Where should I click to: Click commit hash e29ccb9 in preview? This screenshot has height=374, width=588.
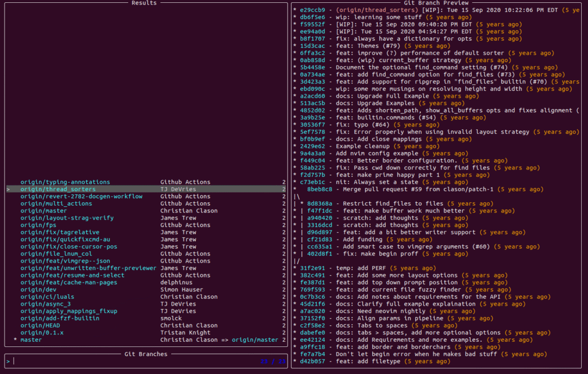pos(312,10)
